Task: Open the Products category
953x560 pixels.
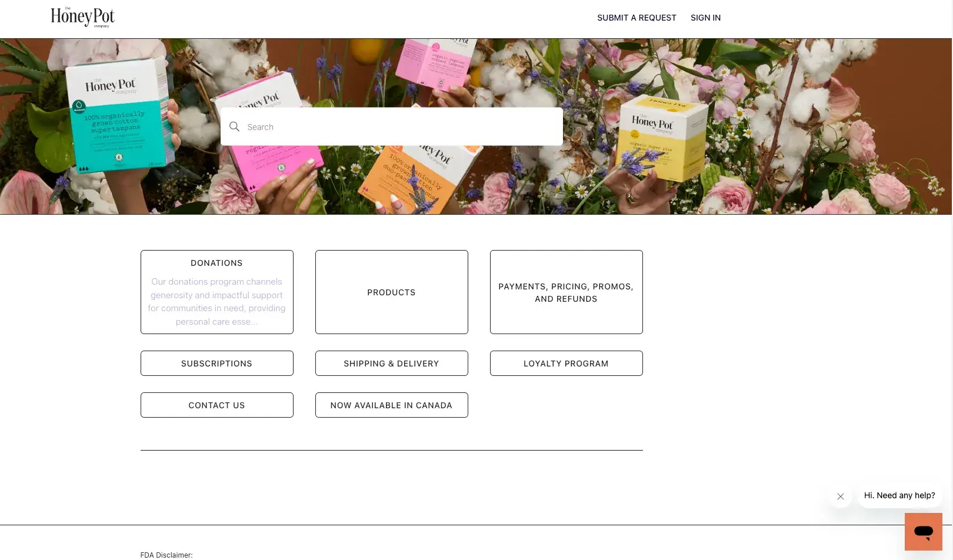Action: click(391, 292)
